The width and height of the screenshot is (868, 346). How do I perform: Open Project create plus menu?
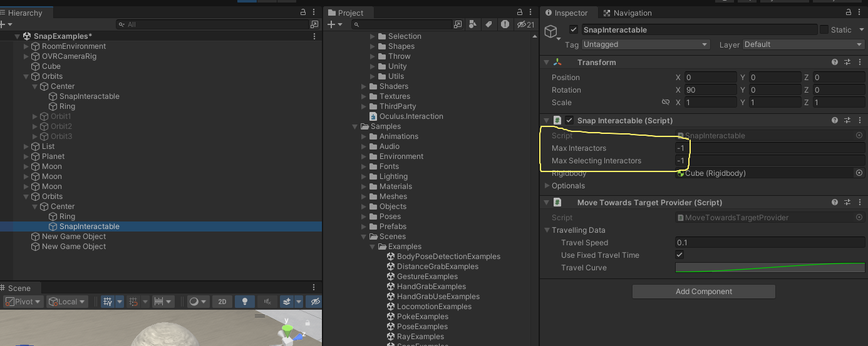click(x=335, y=24)
